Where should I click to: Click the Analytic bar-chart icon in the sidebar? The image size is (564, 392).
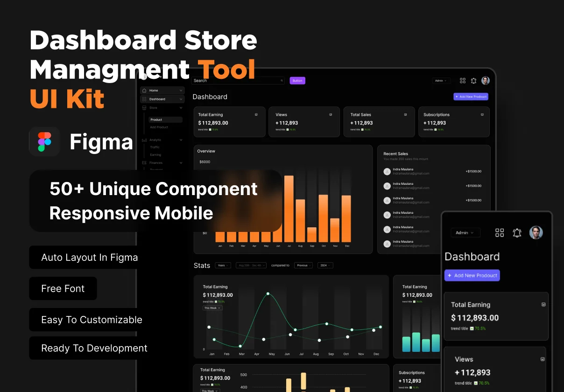144,140
